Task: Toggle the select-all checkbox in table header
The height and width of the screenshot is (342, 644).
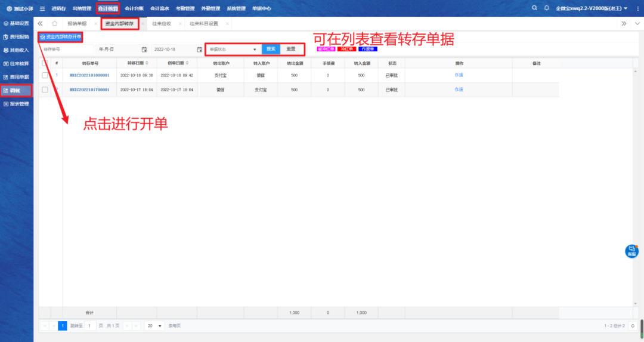Action: point(45,63)
